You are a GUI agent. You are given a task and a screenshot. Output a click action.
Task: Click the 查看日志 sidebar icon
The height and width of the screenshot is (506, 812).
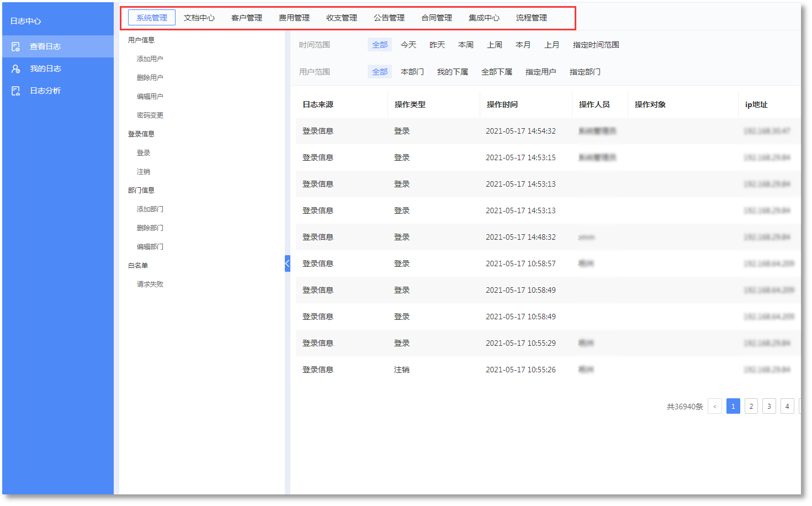click(x=15, y=46)
